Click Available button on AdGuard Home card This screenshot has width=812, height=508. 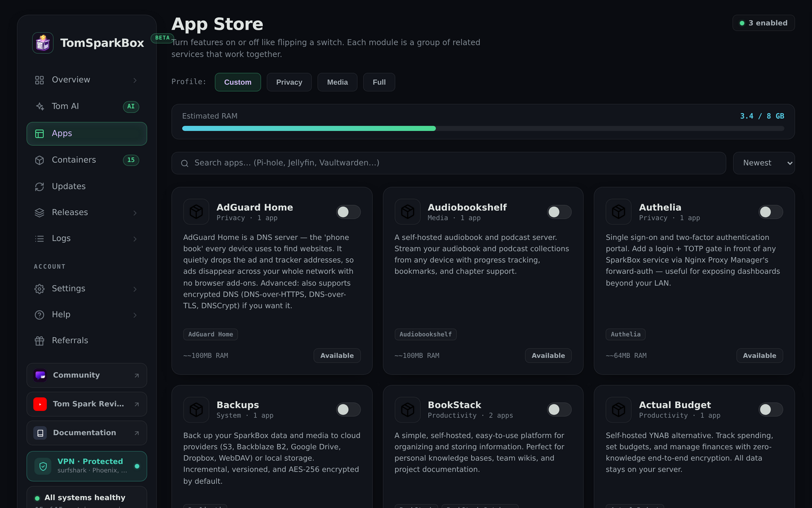(x=337, y=356)
